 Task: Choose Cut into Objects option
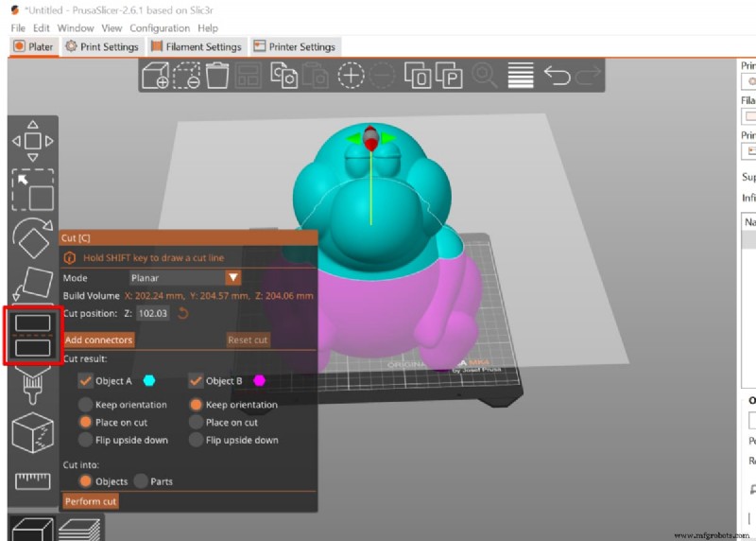85,481
